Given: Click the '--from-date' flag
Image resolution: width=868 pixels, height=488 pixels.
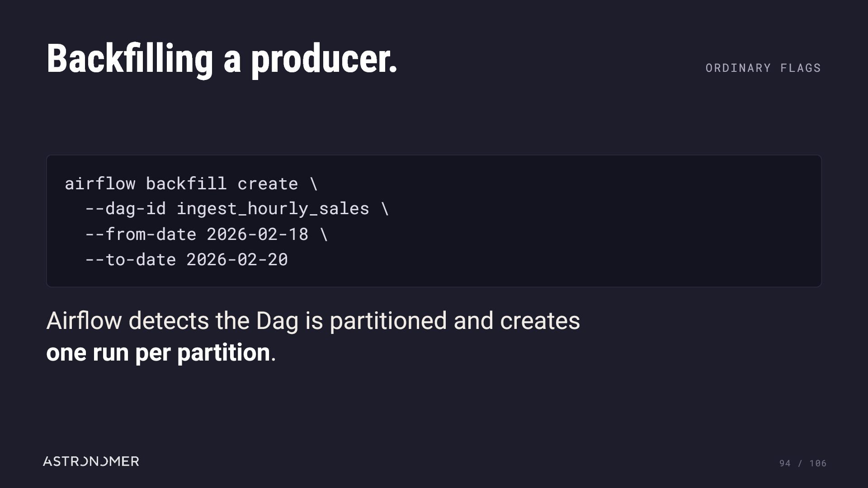Looking at the screenshot, I should (141, 234).
